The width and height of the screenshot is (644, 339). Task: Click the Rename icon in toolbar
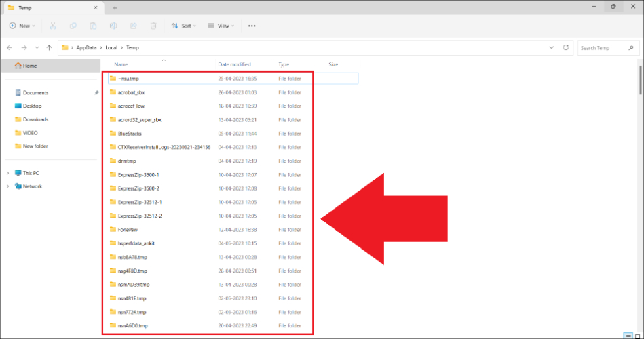pos(113,26)
